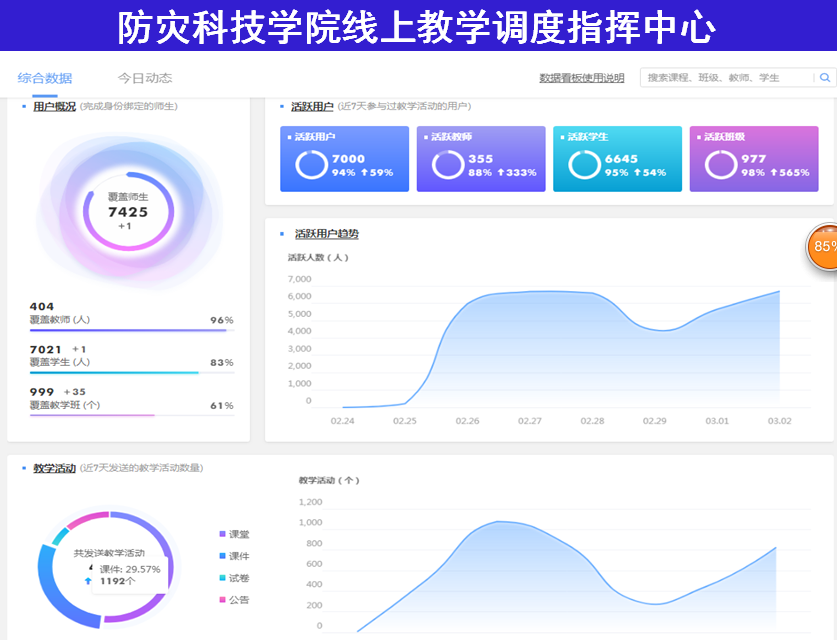Click the 02.27 date on active users chart
Screen dimensions: 837x640
pyautogui.click(x=530, y=421)
